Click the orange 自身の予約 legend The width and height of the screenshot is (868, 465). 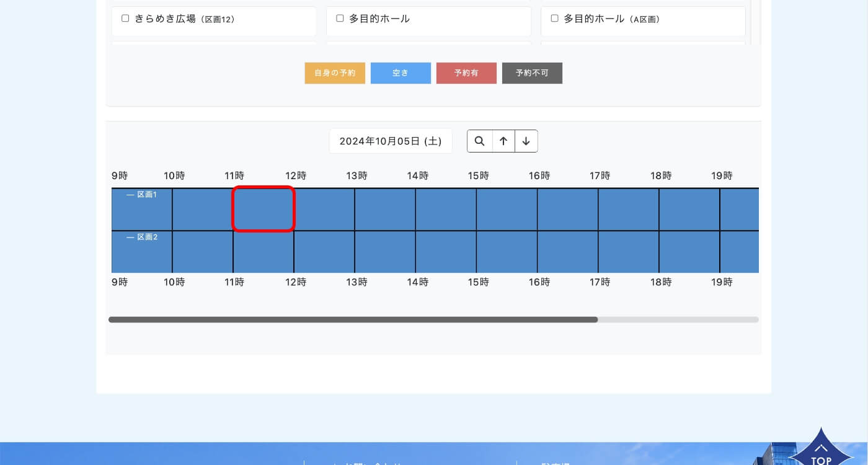pos(335,73)
